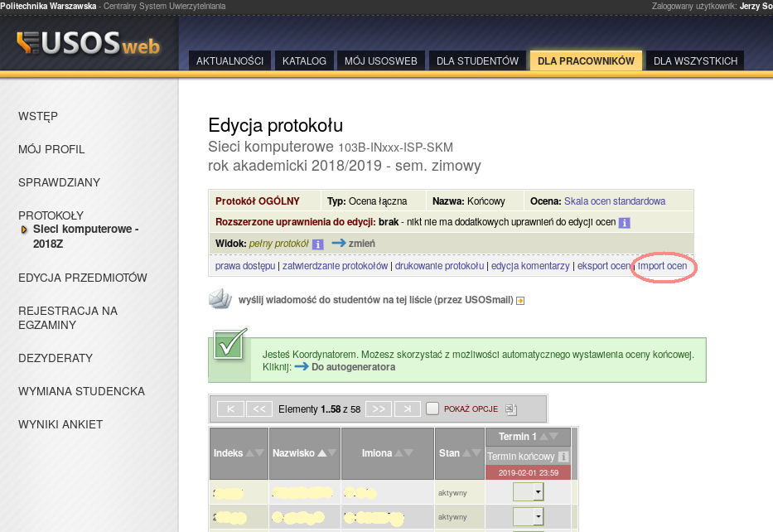This screenshot has width=773, height=532.
Task: Open grade dropdown for first student
Action: pos(528,491)
